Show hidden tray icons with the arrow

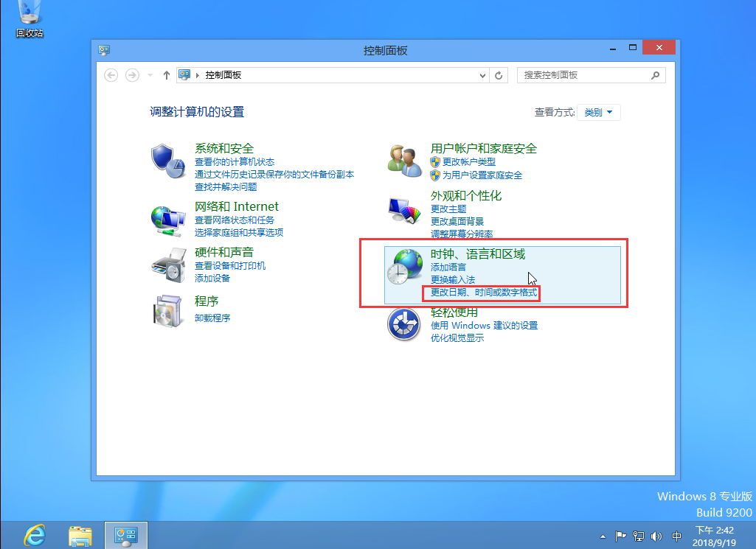click(x=603, y=536)
